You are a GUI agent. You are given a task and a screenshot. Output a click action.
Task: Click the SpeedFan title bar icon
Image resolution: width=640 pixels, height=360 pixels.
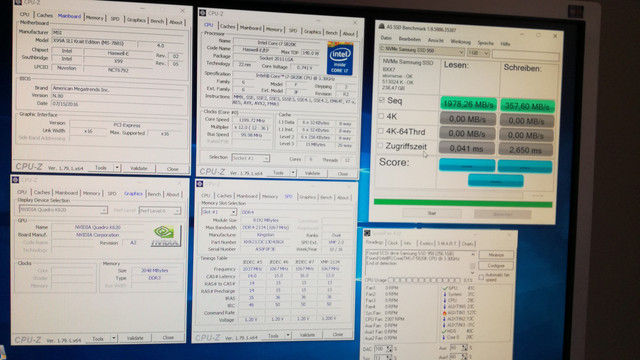pos(367,233)
